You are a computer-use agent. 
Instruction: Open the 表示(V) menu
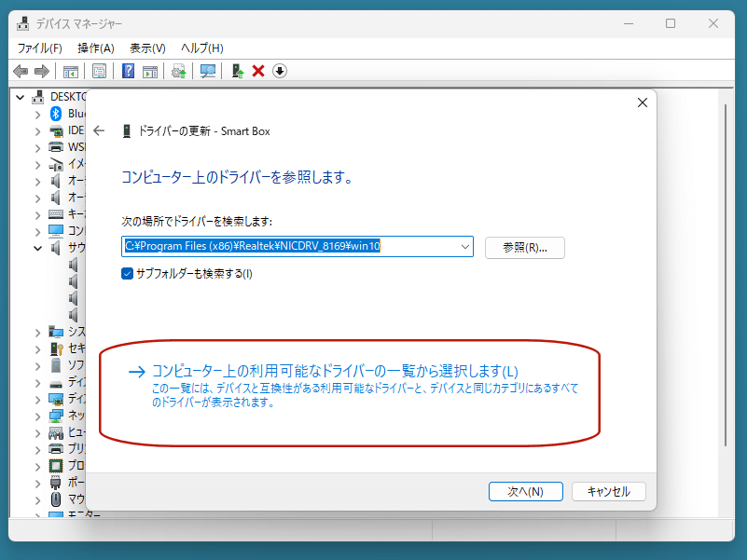147,48
